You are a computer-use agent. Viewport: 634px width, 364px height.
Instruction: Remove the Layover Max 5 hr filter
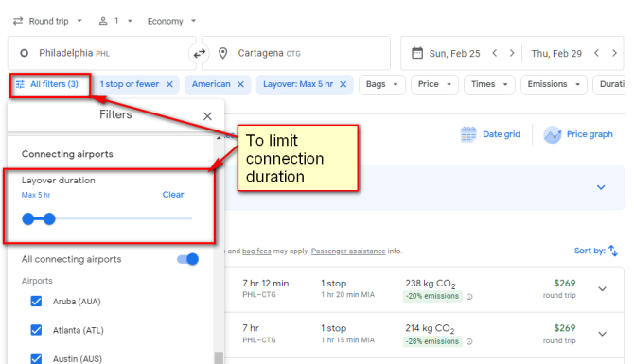tap(343, 84)
